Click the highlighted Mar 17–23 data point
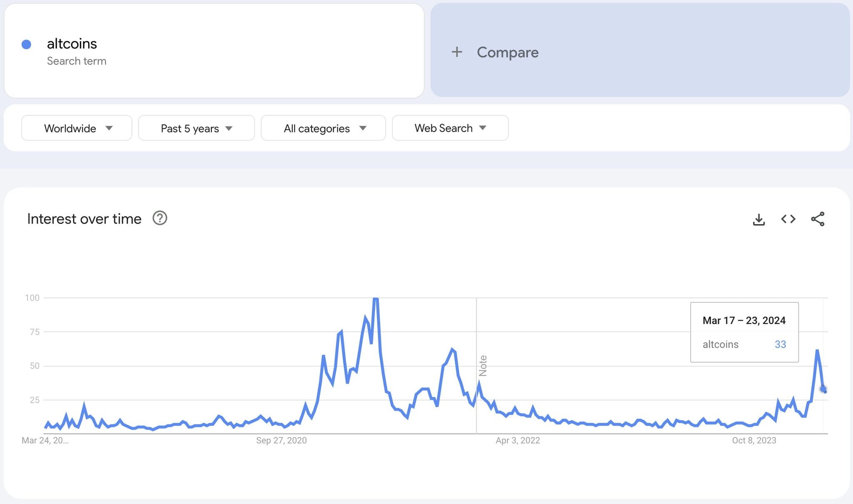The height and width of the screenshot is (504, 853). (x=823, y=389)
